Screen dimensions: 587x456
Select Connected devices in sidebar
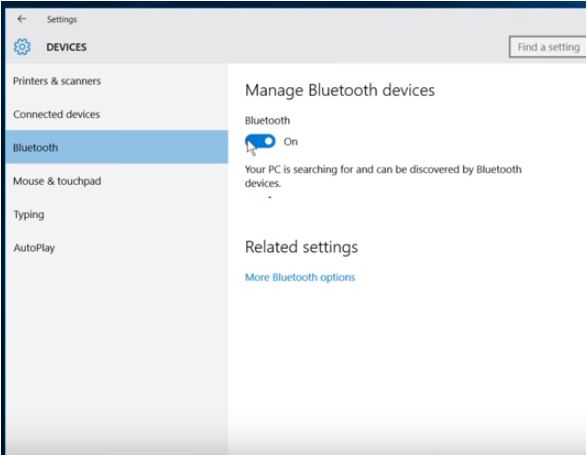point(117,114)
